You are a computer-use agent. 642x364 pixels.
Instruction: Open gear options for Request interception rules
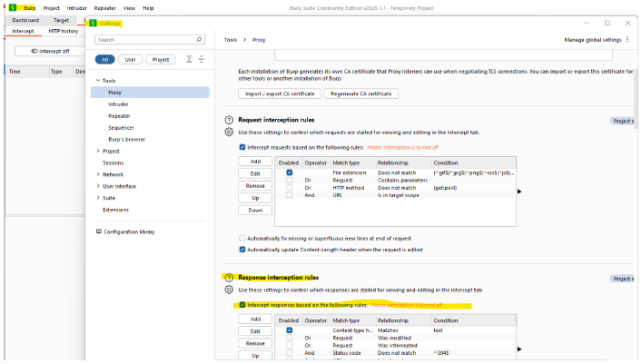[229, 132]
